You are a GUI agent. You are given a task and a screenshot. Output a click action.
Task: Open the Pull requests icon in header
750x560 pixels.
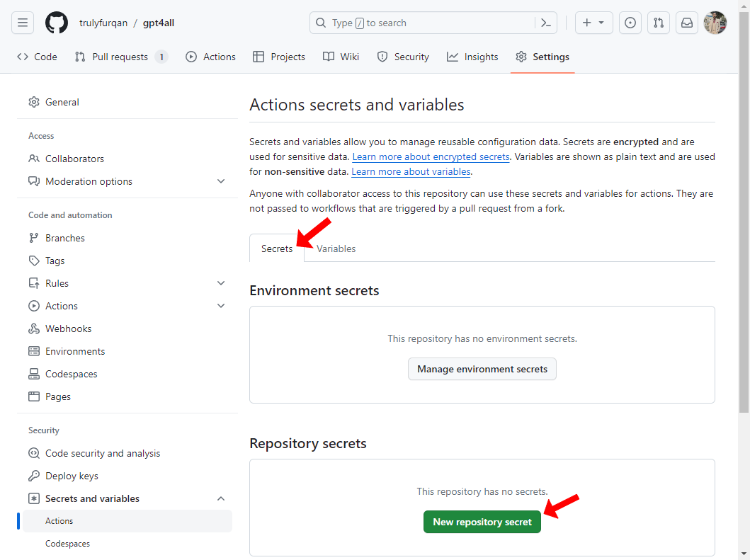click(659, 23)
